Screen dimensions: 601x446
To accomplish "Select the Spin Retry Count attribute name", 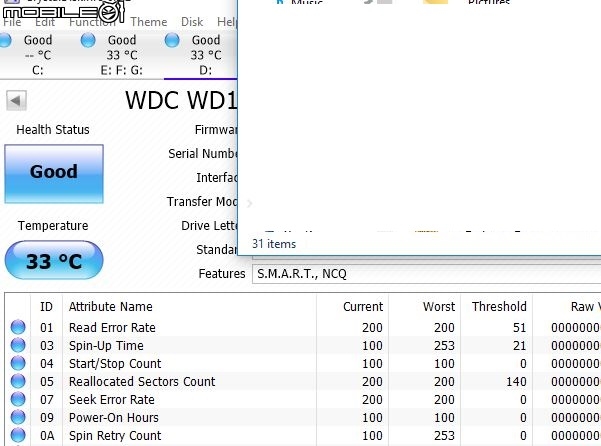I will (x=115, y=436).
